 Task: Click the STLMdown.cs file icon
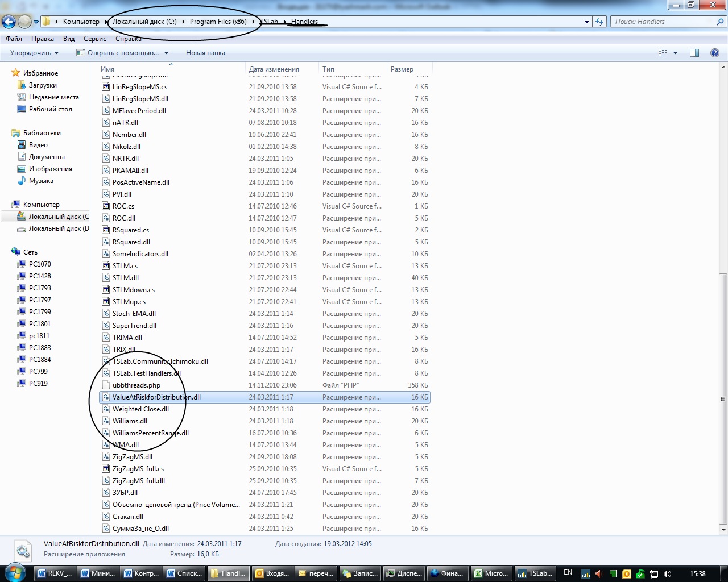106,290
